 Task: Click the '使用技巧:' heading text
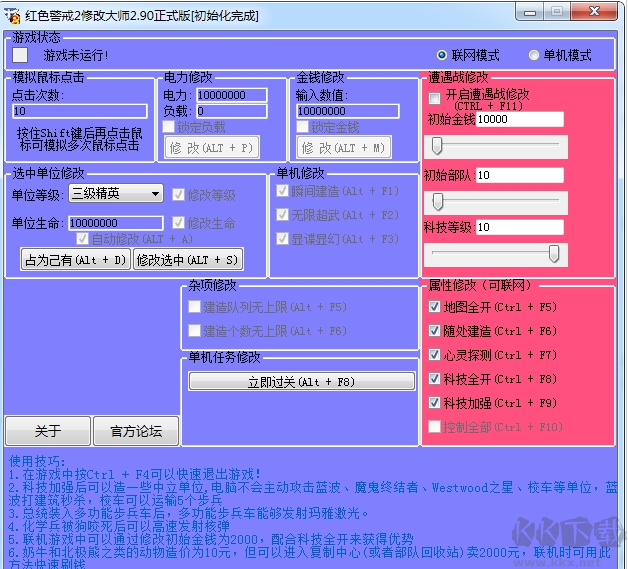[x=37, y=461]
